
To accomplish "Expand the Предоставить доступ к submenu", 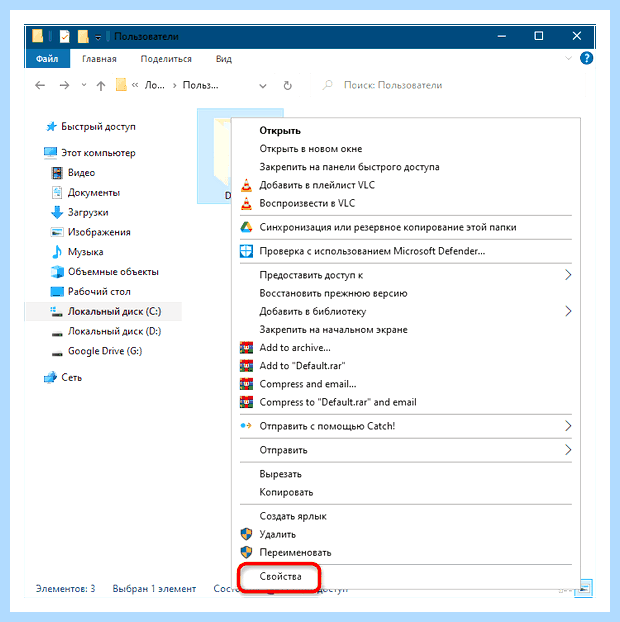I will pos(406,275).
